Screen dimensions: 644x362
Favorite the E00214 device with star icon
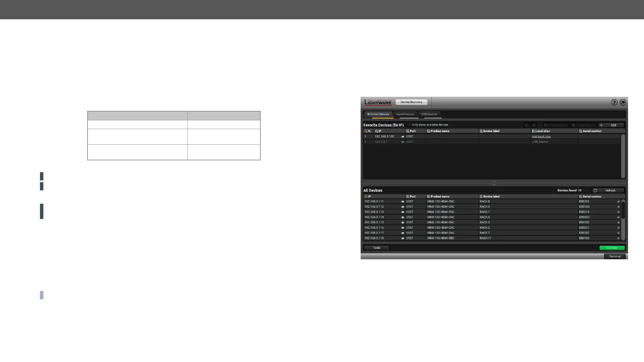coord(619,212)
